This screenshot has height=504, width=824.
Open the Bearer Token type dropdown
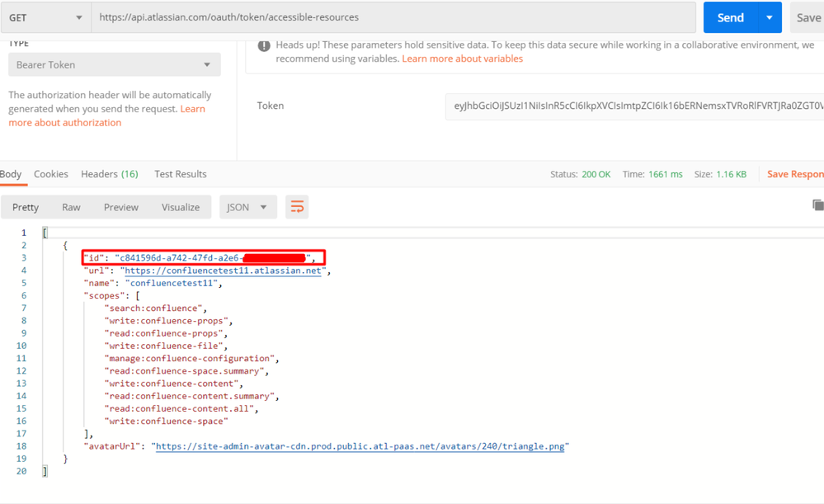point(114,64)
